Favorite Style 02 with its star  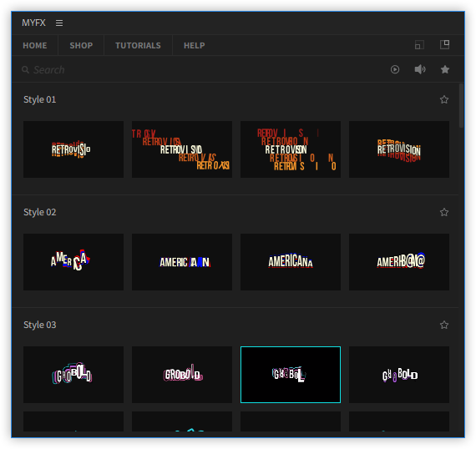point(444,212)
